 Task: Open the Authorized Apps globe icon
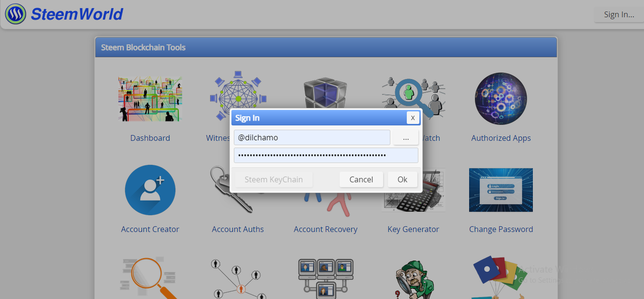tap(501, 99)
